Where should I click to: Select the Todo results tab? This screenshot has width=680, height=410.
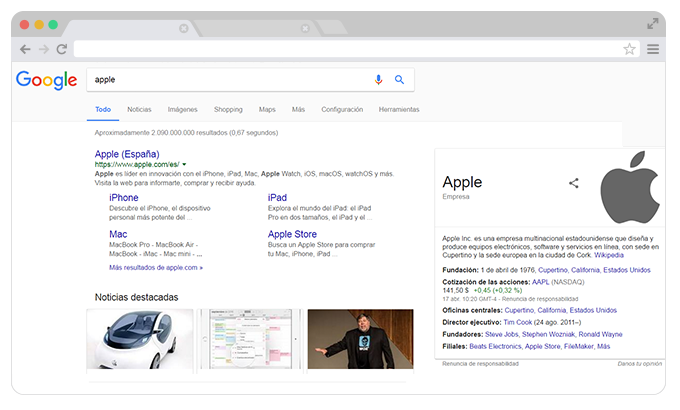point(103,109)
